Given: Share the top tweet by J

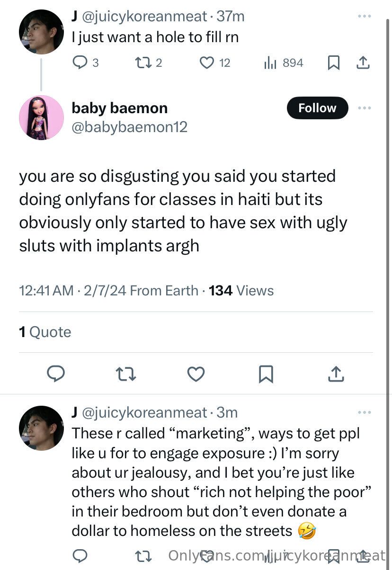Looking at the screenshot, I should 362,63.
